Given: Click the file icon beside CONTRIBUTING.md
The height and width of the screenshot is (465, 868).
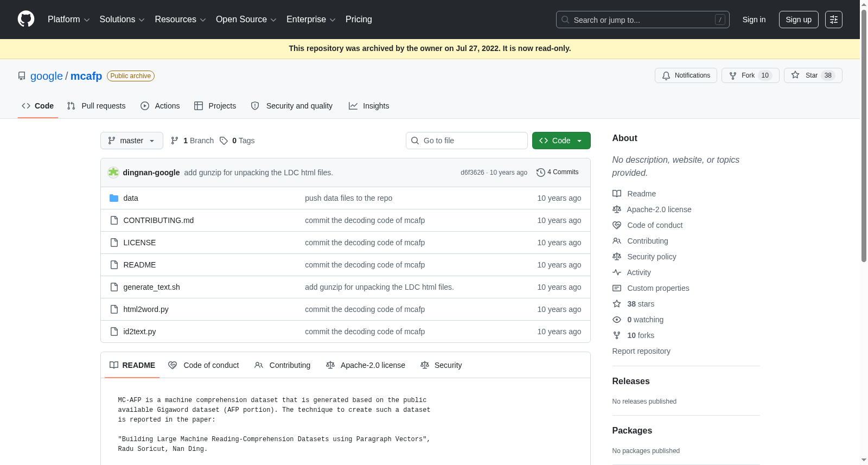Looking at the screenshot, I should pyautogui.click(x=114, y=220).
